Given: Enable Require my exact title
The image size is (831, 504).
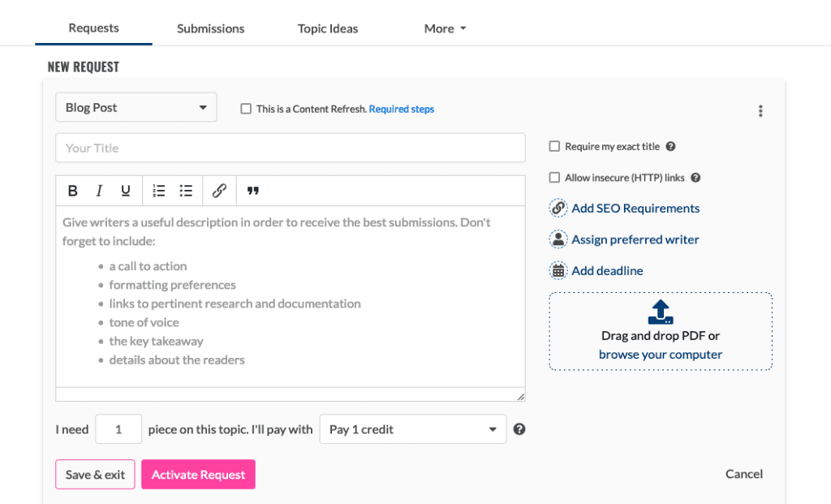Looking at the screenshot, I should pyautogui.click(x=554, y=147).
